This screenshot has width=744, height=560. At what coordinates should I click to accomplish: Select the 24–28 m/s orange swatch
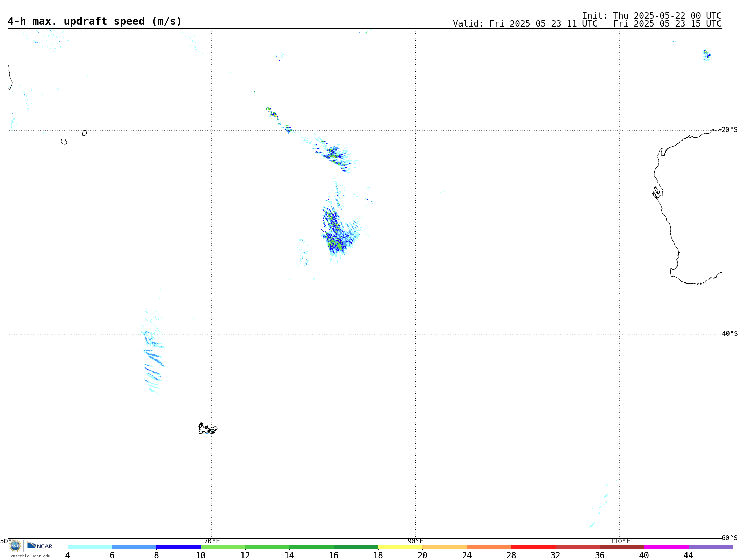(489, 547)
